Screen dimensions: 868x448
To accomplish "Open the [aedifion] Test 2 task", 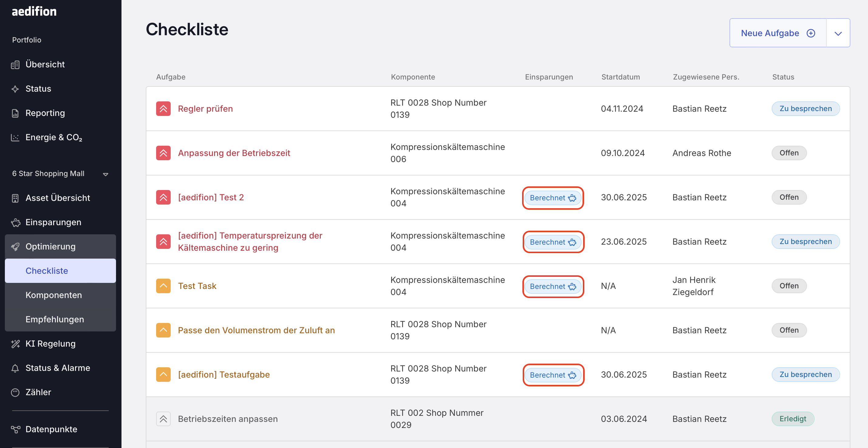I will [x=210, y=197].
